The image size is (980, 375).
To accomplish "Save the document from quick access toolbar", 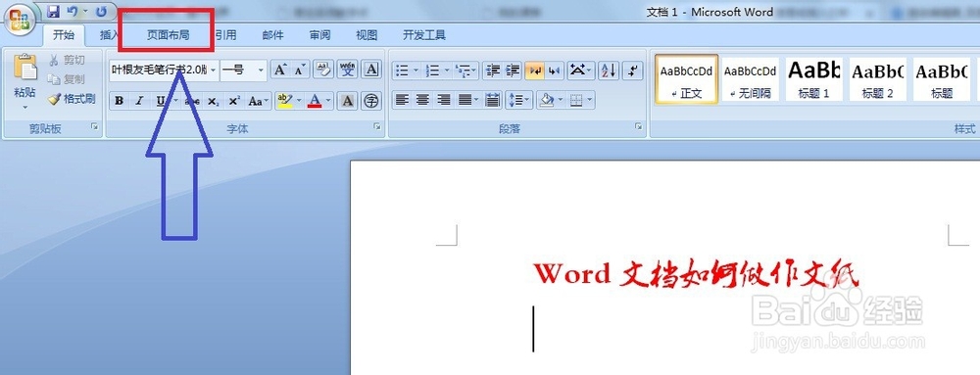I will point(53,11).
